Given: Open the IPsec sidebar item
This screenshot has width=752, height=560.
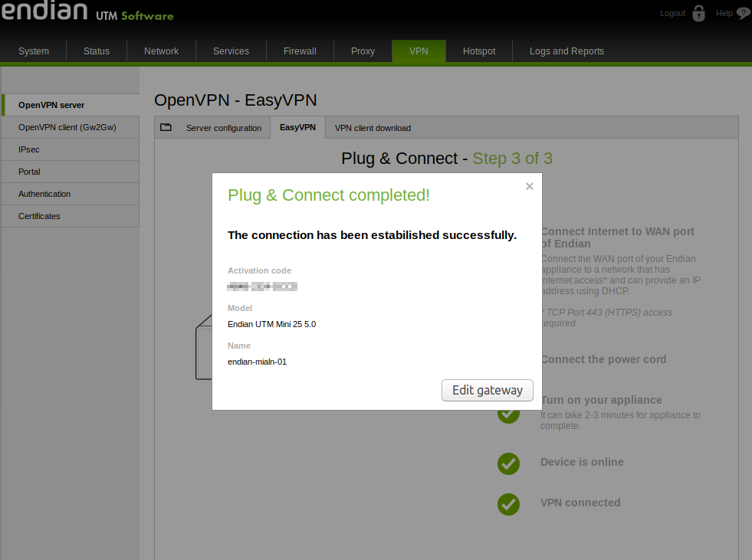Looking at the screenshot, I should (x=71, y=149).
